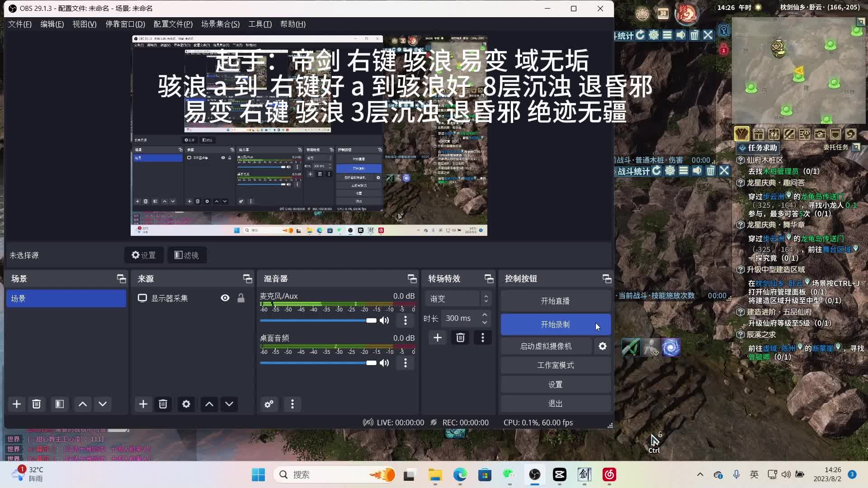Open 配置文件(P) menu

pos(173,24)
